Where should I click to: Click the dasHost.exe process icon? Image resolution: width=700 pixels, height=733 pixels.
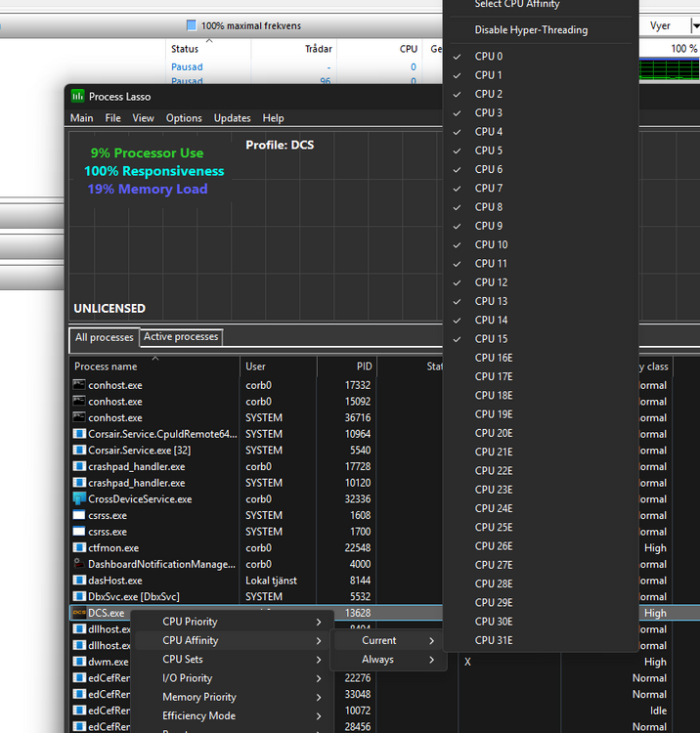[79, 580]
